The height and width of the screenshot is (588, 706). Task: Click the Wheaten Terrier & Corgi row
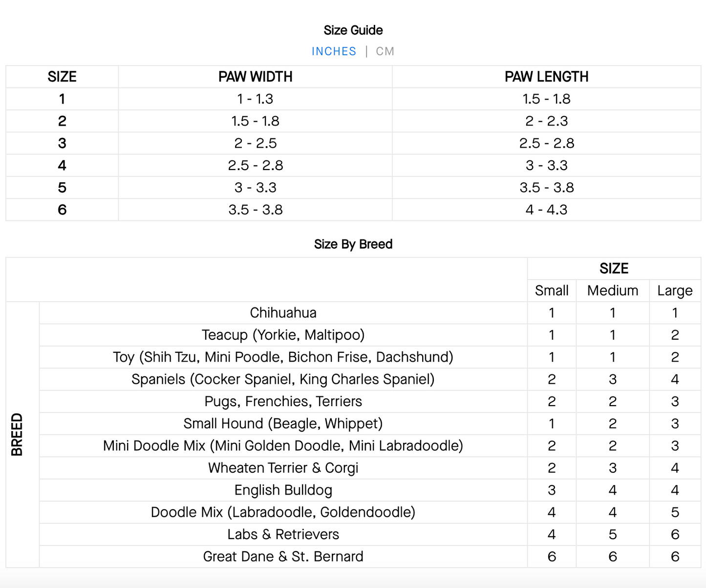(283, 468)
